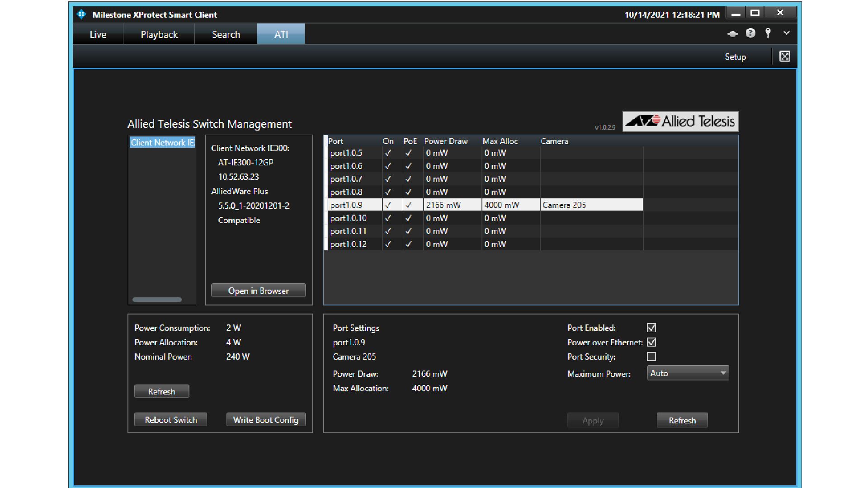Toggle On checkmark for port1.0.9
868x488 pixels.
click(x=388, y=205)
